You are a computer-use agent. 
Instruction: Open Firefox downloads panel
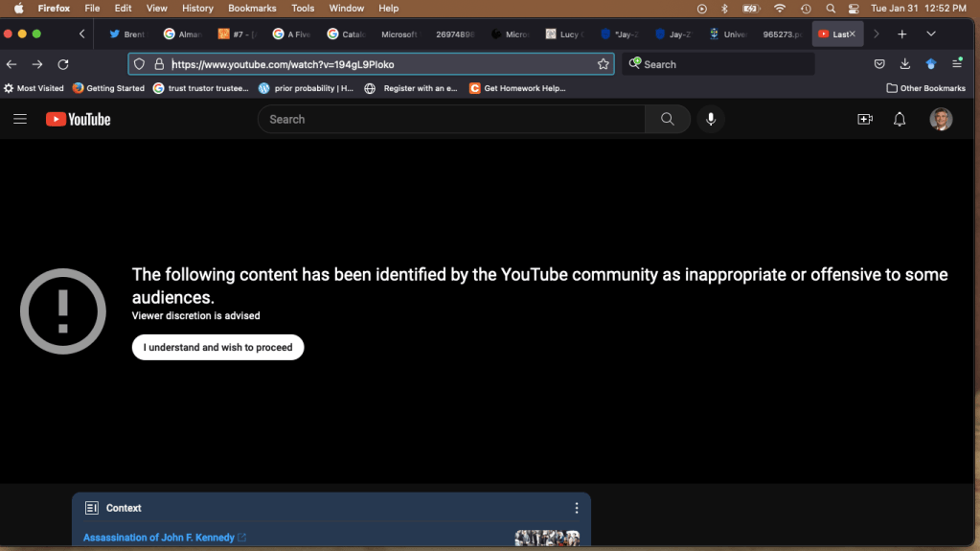click(x=905, y=64)
